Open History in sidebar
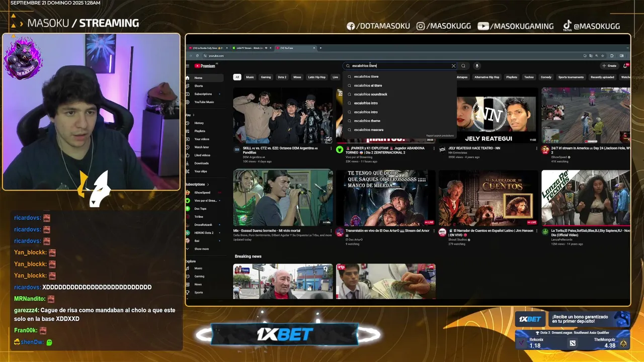Viewport: 644px width, 362px height. point(204,123)
